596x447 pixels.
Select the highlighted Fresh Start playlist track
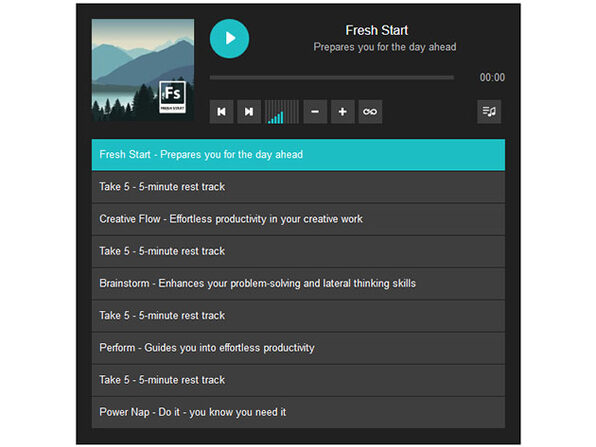pos(298,155)
